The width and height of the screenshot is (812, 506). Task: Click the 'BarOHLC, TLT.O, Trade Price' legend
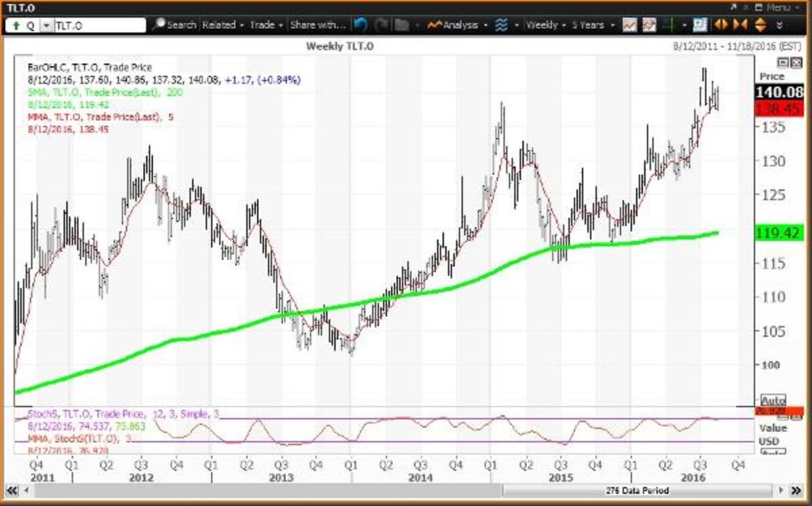click(x=90, y=68)
